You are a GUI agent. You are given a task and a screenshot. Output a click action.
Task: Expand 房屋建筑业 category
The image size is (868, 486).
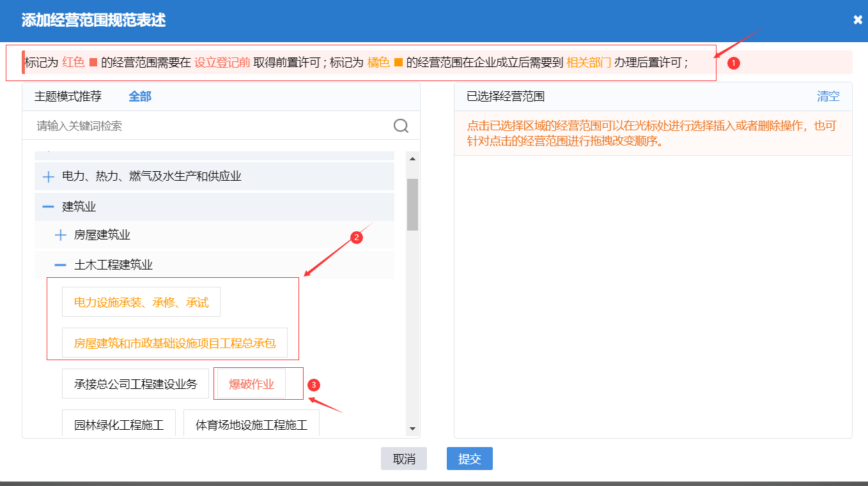tap(59, 234)
